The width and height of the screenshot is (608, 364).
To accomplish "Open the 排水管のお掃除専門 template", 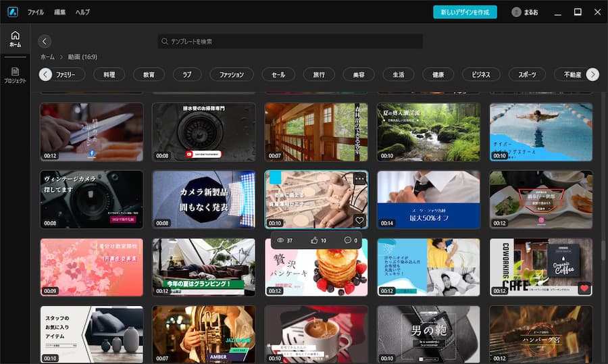I will pos(204,132).
